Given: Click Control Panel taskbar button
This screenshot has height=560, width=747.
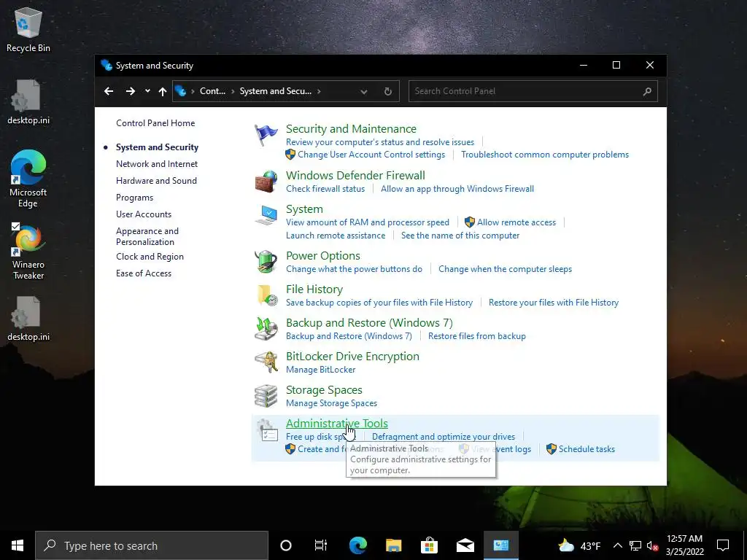Looking at the screenshot, I should (500, 545).
